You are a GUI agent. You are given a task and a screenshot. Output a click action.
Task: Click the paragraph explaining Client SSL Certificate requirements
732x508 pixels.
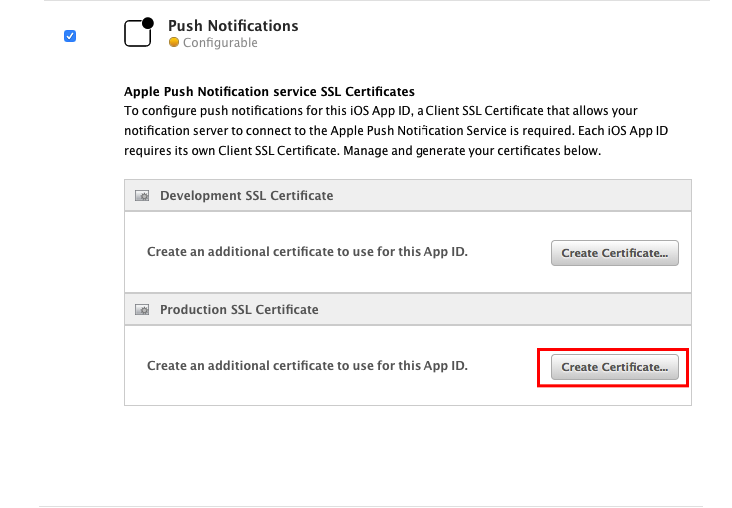(x=380, y=130)
